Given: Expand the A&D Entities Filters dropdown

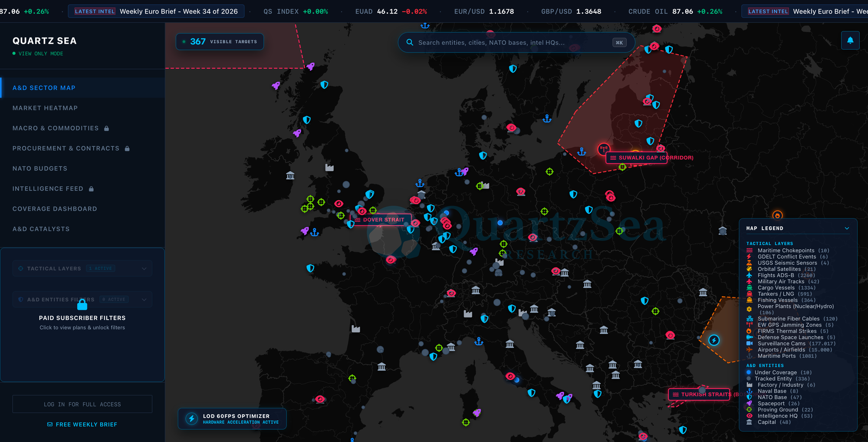Looking at the screenshot, I should pos(82,300).
